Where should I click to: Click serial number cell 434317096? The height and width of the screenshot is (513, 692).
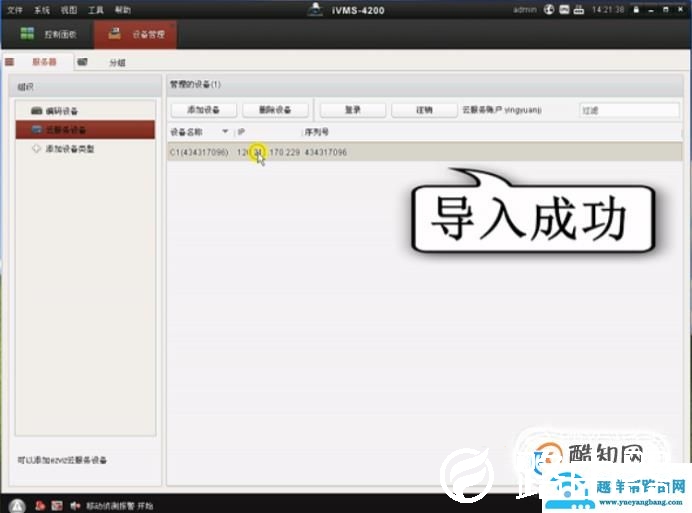pyautogui.click(x=326, y=152)
